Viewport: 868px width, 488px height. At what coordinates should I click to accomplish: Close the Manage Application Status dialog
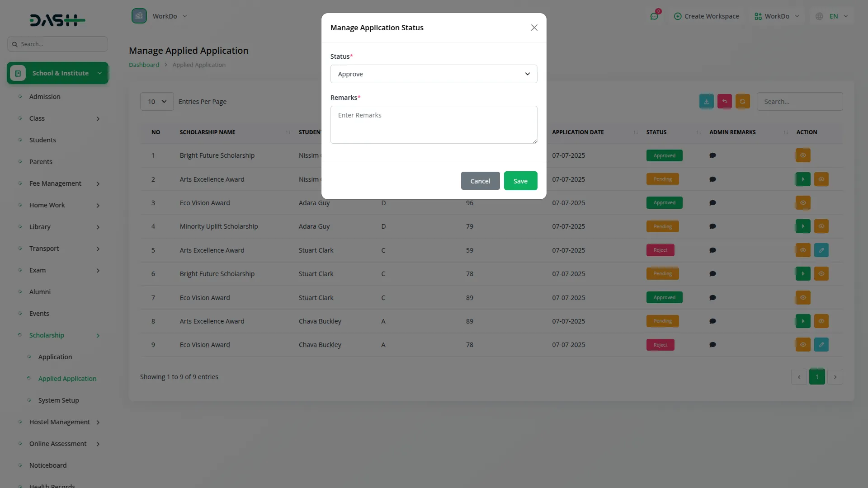(534, 28)
